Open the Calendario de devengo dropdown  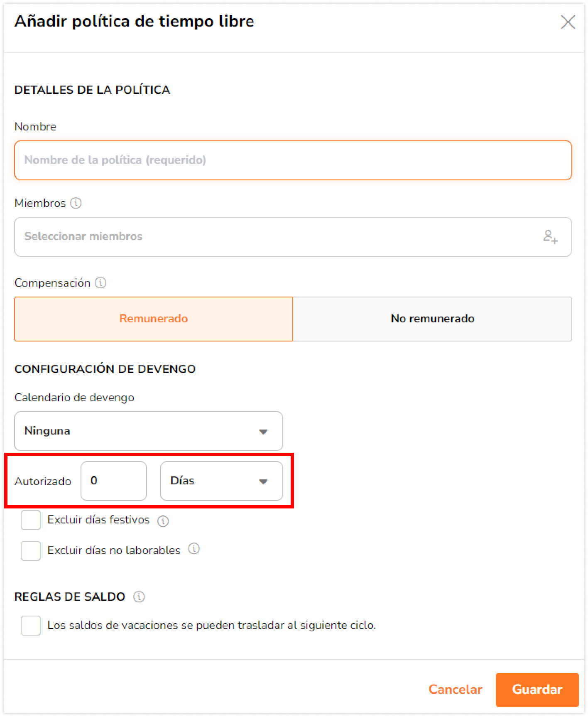149,431
